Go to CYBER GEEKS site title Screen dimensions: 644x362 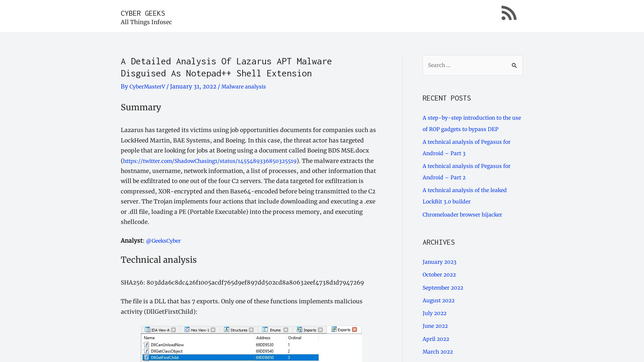pos(143,13)
